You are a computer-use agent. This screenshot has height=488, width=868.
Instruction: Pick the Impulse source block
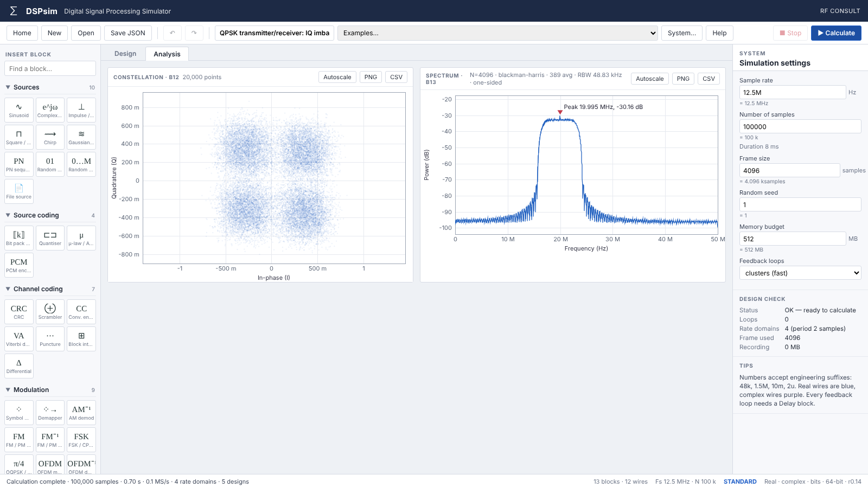tap(81, 110)
